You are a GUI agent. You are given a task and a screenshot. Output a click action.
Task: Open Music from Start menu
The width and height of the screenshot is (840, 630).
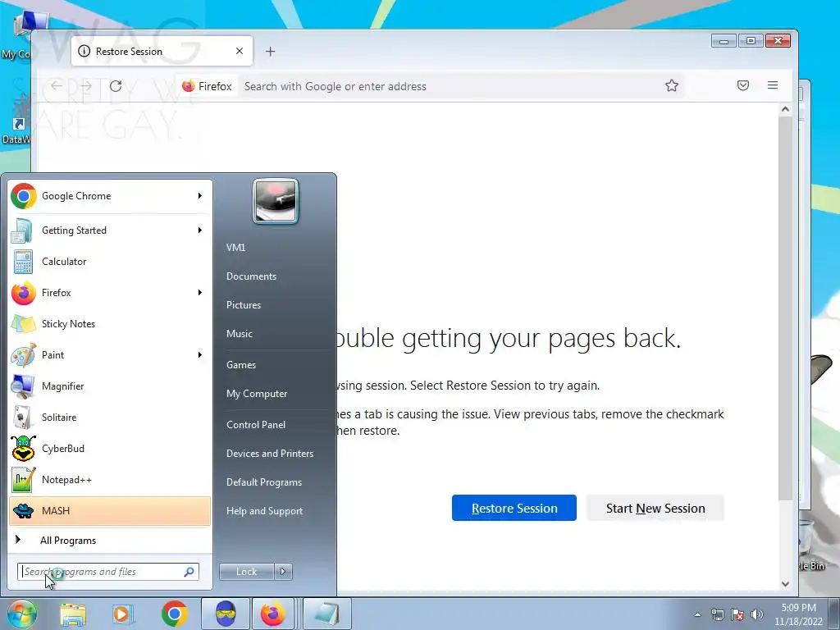(240, 334)
